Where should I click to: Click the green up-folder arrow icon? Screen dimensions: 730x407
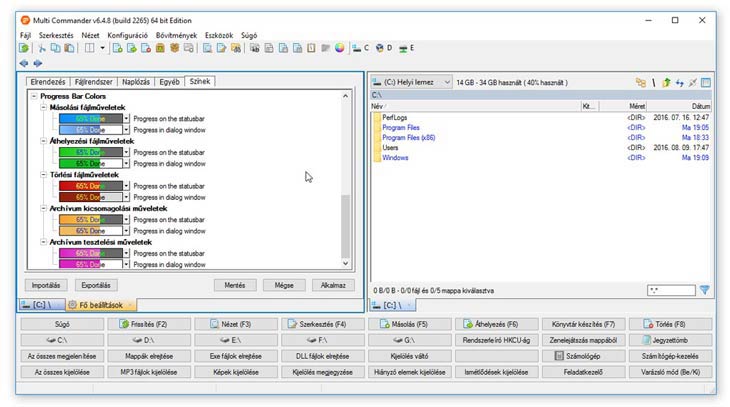[x=666, y=83]
